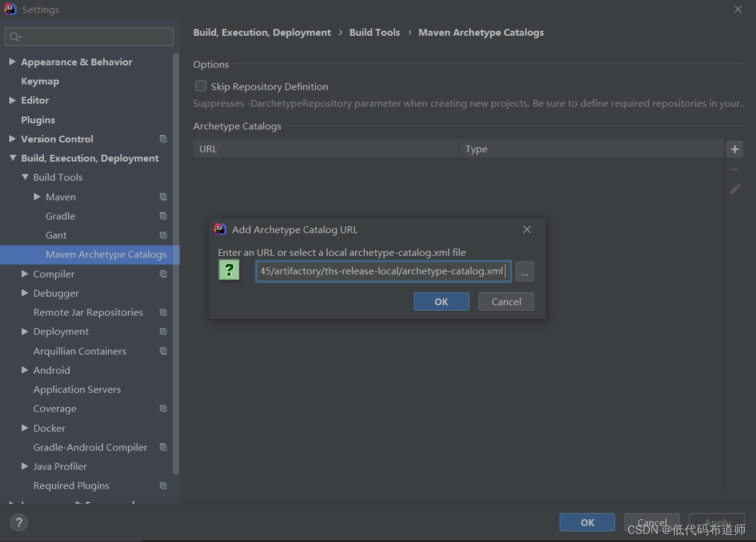The height and width of the screenshot is (542, 756).
Task: Click the pencil edit icon beside catalog table
Action: pyautogui.click(x=734, y=189)
